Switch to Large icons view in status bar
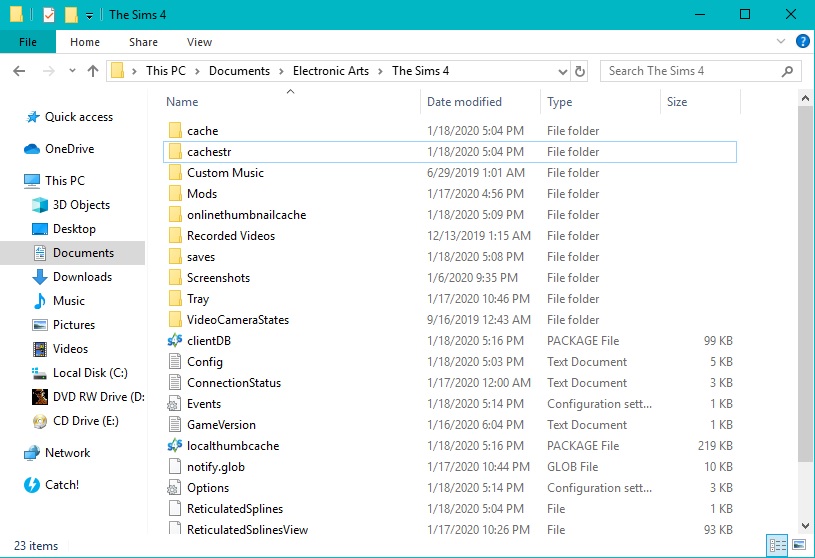The width and height of the screenshot is (815, 558). [798, 546]
